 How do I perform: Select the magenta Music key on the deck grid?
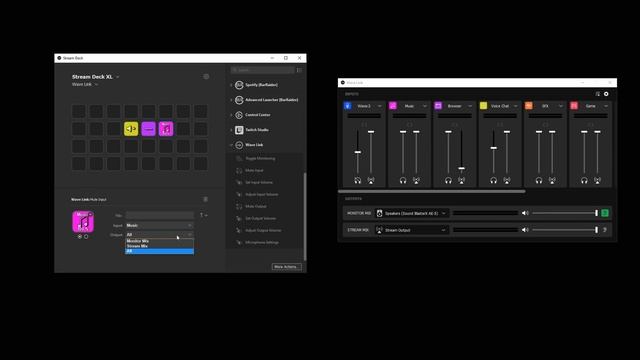(166, 129)
